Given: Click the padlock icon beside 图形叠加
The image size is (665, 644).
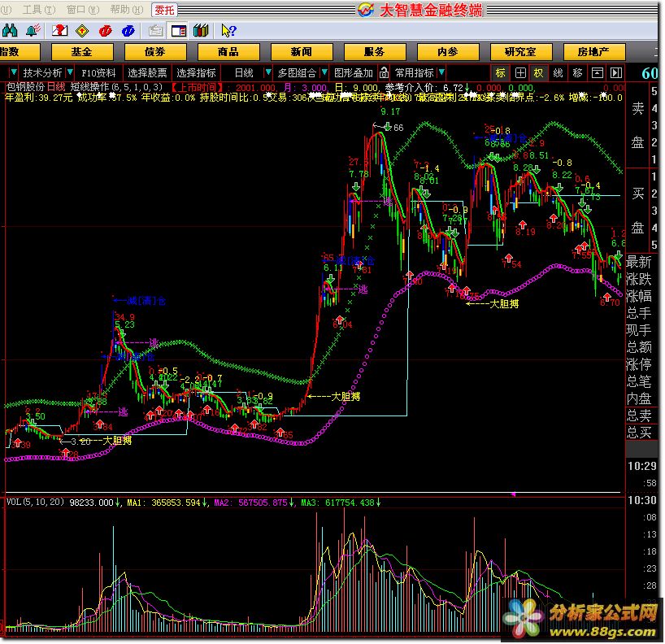Looking at the screenshot, I should pos(384,73).
